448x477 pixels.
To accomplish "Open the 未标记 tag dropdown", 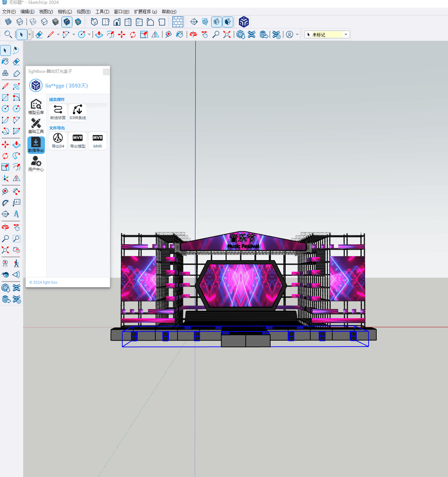I will click(x=346, y=34).
